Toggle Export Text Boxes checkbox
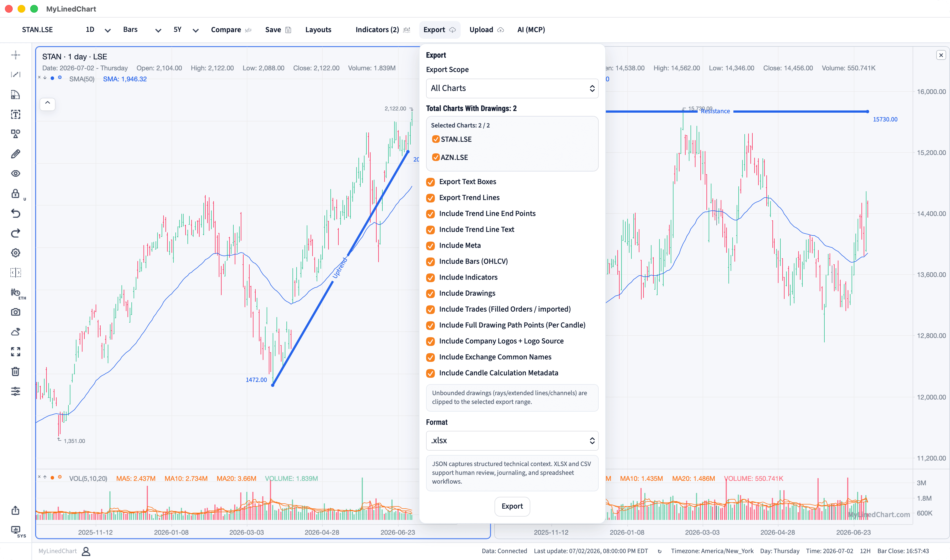950x560 pixels. tap(430, 182)
